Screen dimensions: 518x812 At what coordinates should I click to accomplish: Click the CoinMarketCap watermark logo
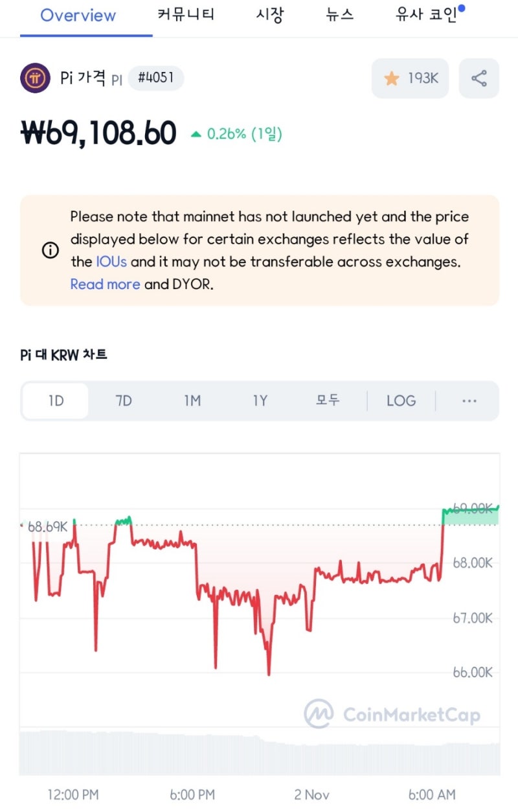pyautogui.click(x=319, y=714)
